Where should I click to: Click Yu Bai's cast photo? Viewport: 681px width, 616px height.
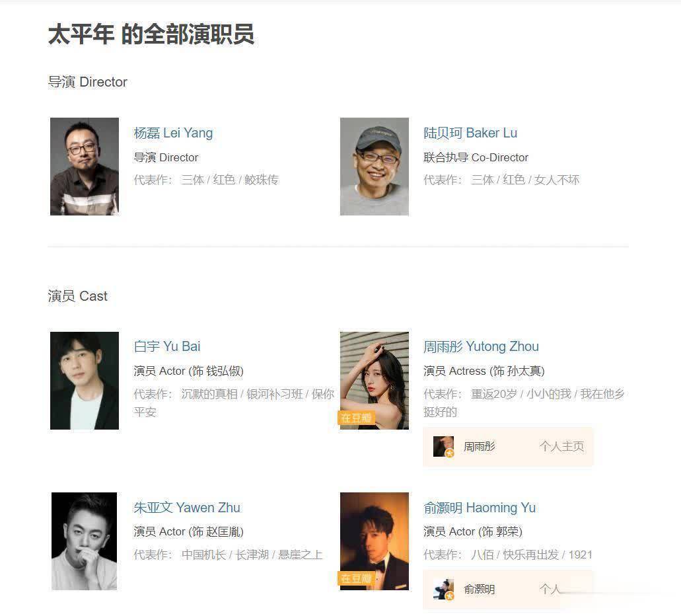85,381
